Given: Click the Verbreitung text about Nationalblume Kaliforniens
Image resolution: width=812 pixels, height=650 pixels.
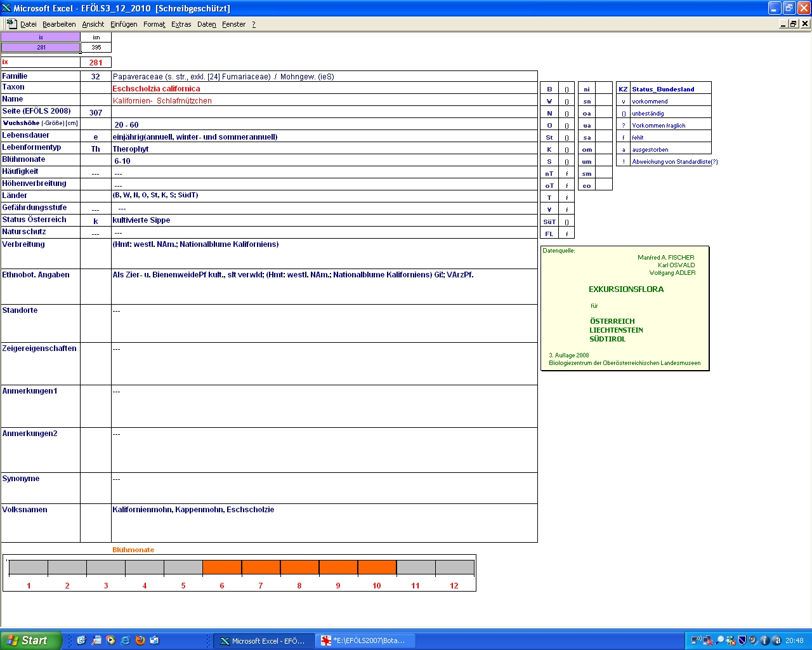Looking at the screenshot, I should 195,244.
